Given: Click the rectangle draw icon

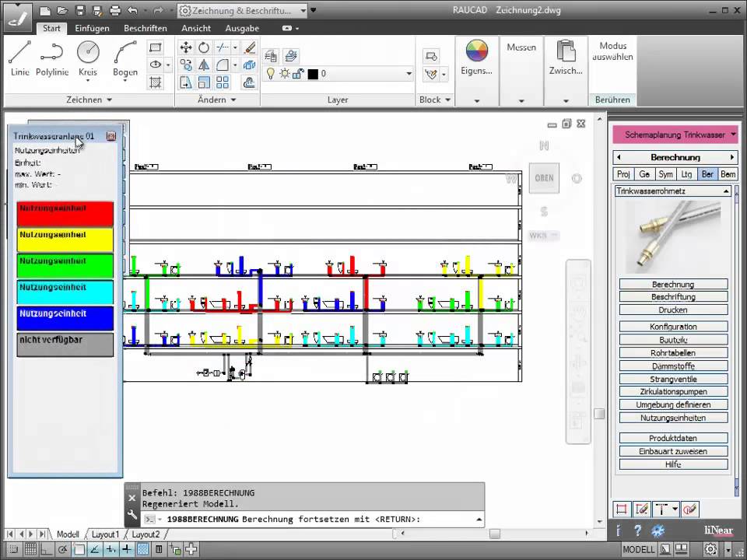Looking at the screenshot, I should click(156, 47).
